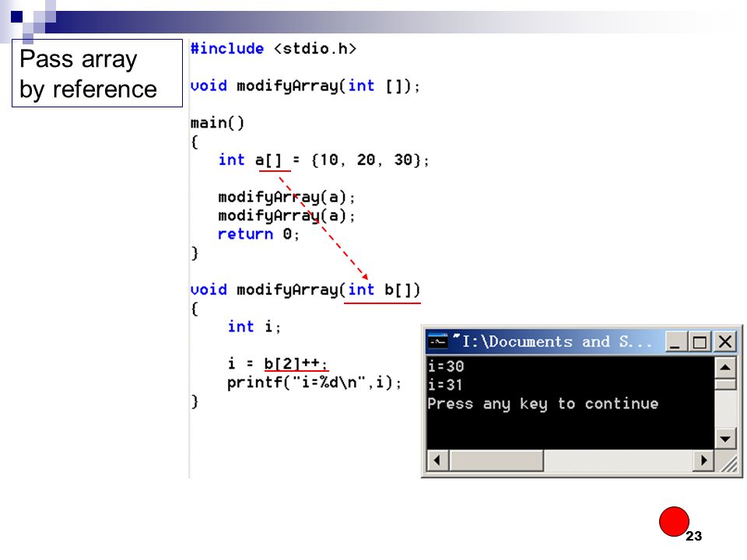Click the console horizontal scrollbar right arrow
Screen dimensions: 747x560
703,460
